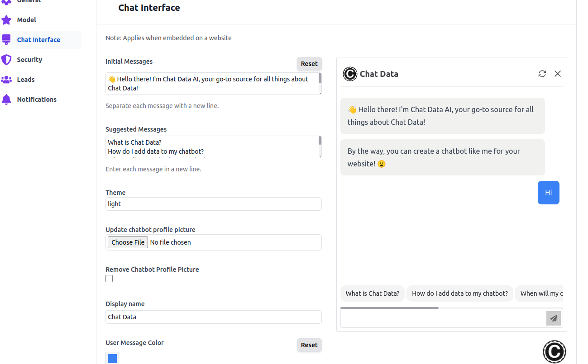The height and width of the screenshot is (364, 588).
Task: Open the Chat Interface settings tab
Action: [x=38, y=40]
